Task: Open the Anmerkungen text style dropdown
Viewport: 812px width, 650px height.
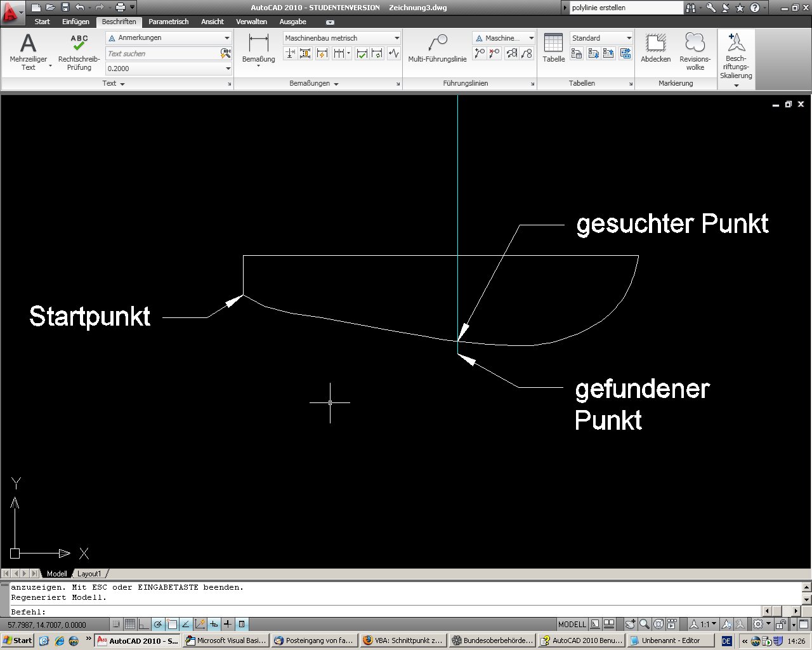Action: 169,38
